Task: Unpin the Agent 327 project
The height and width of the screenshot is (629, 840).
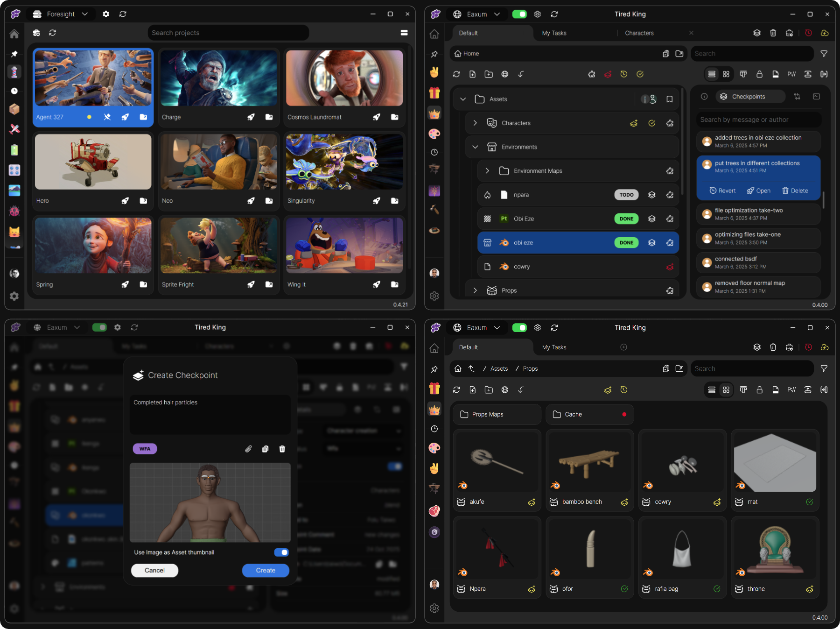Action: [107, 117]
